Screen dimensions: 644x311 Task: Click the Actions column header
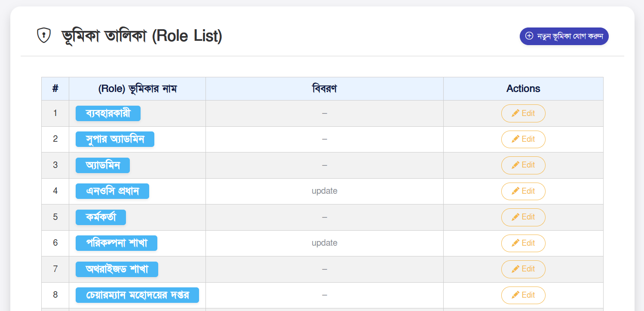coord(523,88)
